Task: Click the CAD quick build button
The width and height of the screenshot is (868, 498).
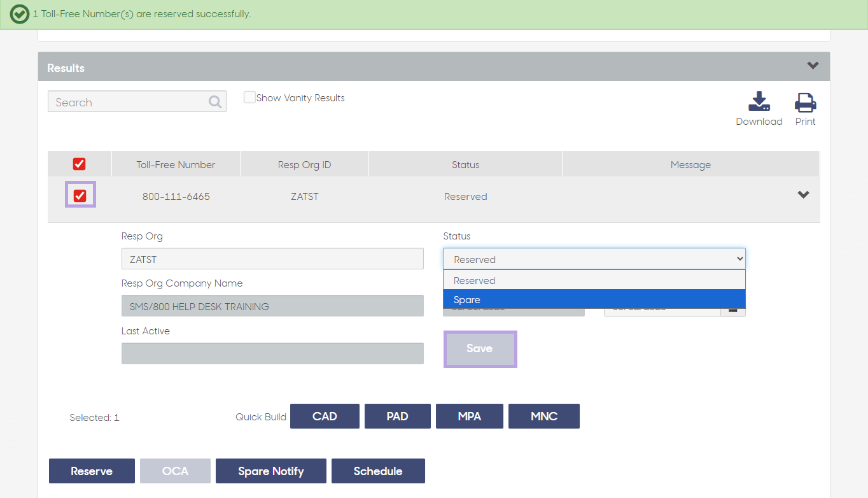Action: click(325, 416)
